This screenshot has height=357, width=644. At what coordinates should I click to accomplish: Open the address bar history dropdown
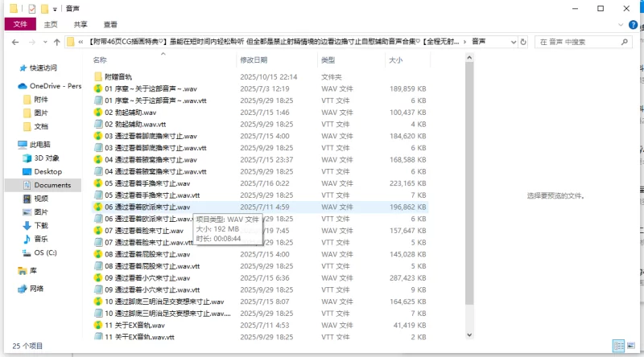[x=512, y=42]
